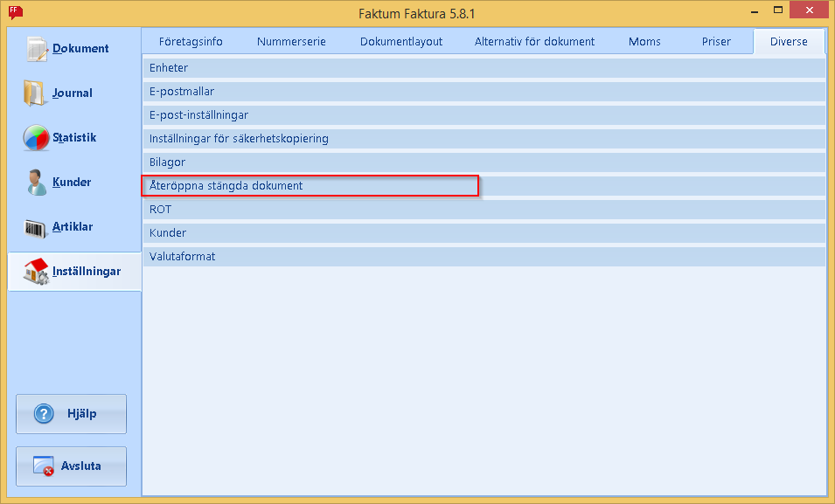Click the Statistik pie chart icon

click(x=36, y=137)
